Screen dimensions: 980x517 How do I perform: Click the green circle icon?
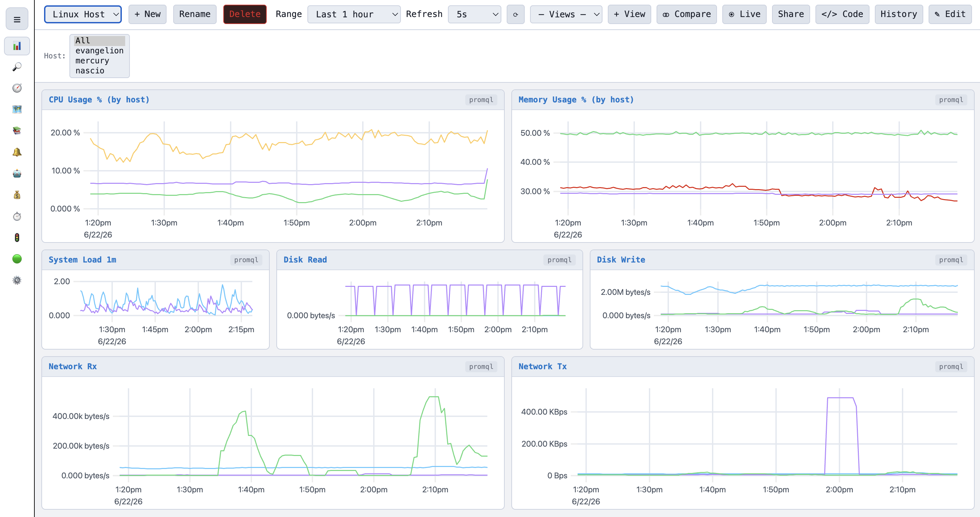(17, 259)
